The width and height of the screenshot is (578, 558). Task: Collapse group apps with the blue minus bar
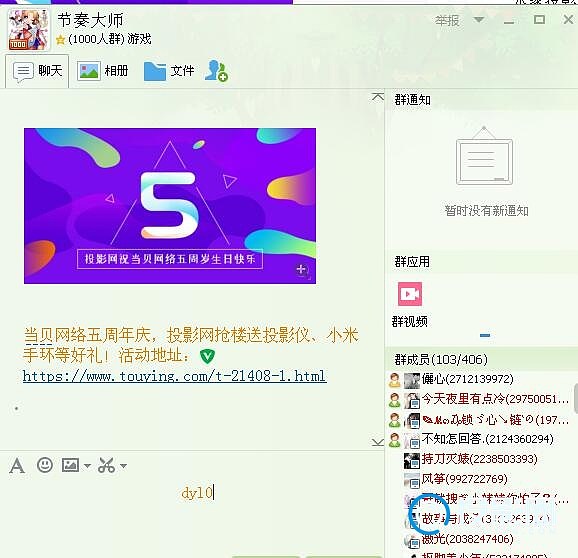[x=485, y=335]
